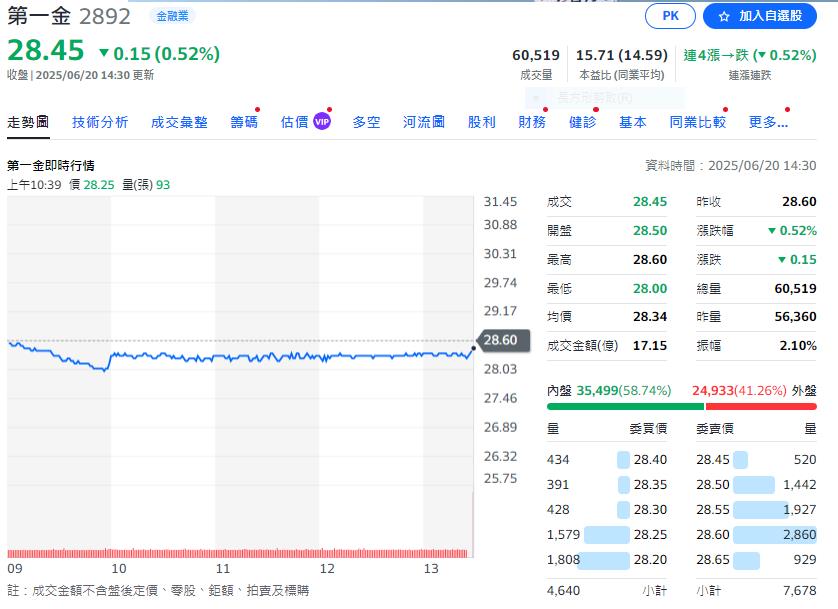Open the 財務 tab
Screen dimensions: 838x609
[532, 122]
